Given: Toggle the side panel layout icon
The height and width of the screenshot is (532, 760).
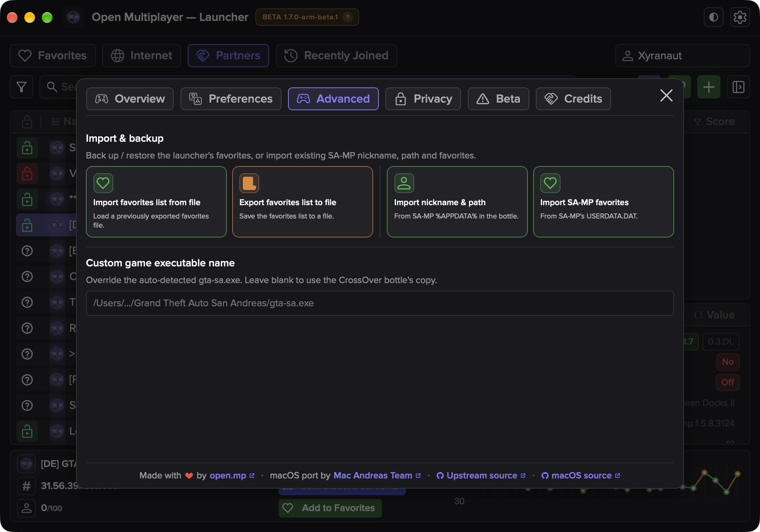Looking at the screenshot, I should [x=738, y=87].
